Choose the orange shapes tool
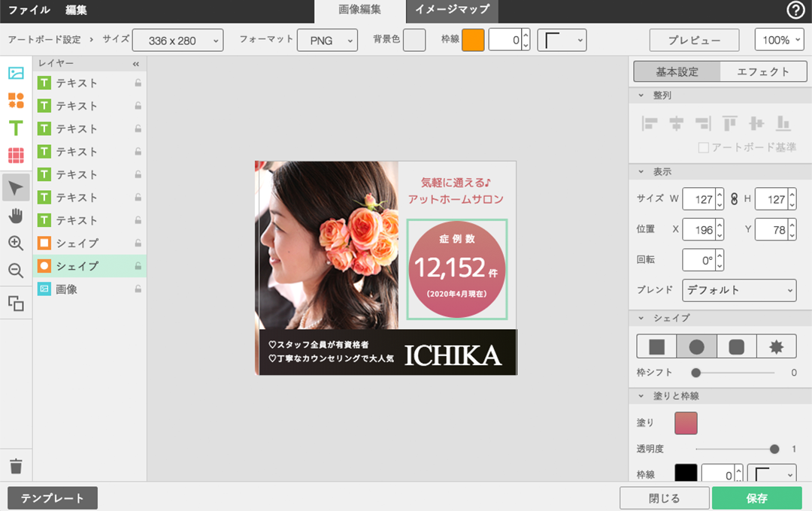The image size is (812, 511). click(16, 101)
